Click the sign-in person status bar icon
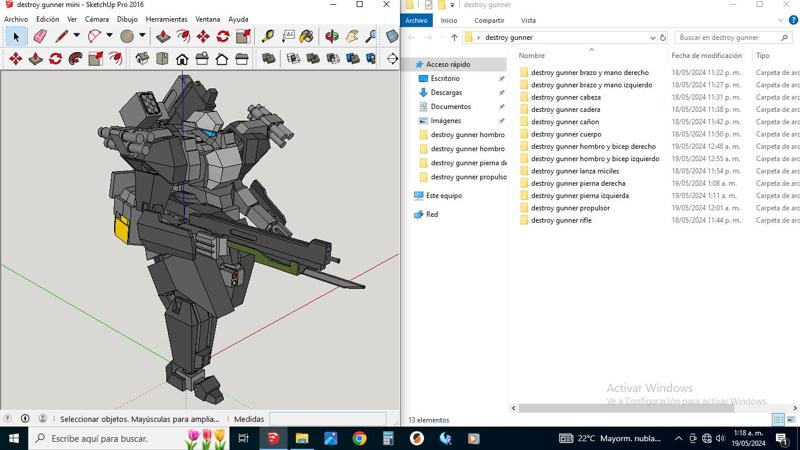 (x=43, y=418)
